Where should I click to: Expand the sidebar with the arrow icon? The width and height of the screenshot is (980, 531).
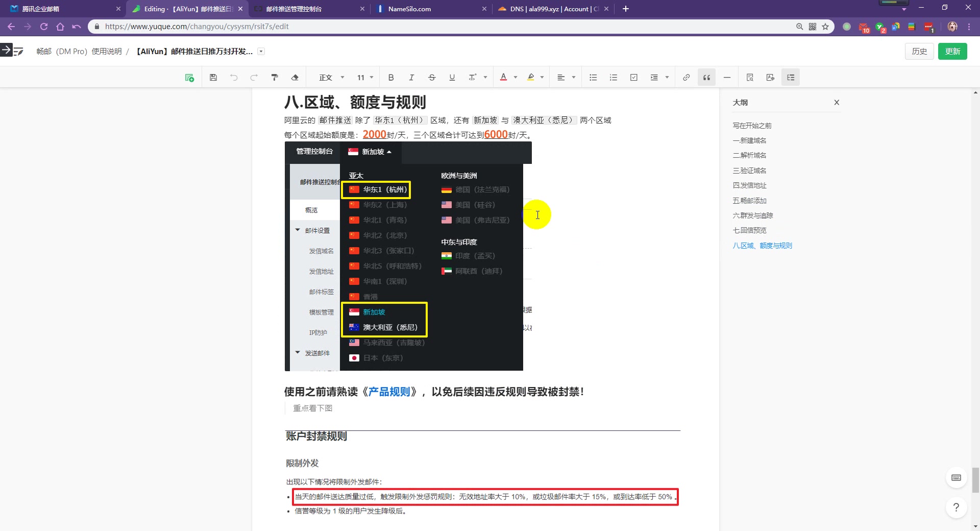6,50
